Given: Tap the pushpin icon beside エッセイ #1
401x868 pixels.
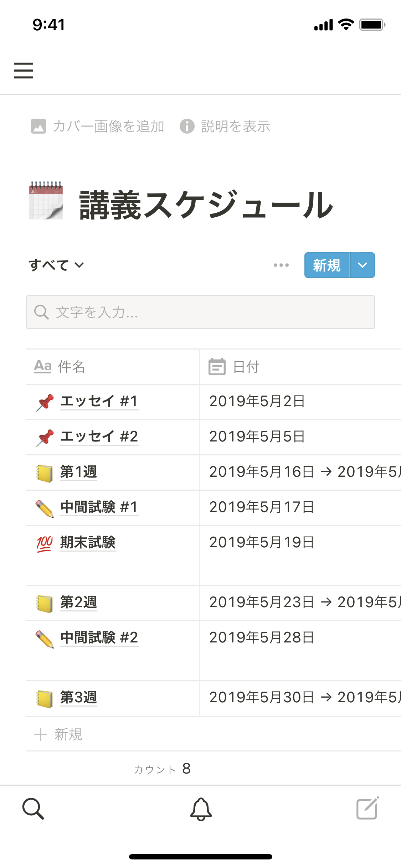Looking at the screenshot, I should 45,402.
